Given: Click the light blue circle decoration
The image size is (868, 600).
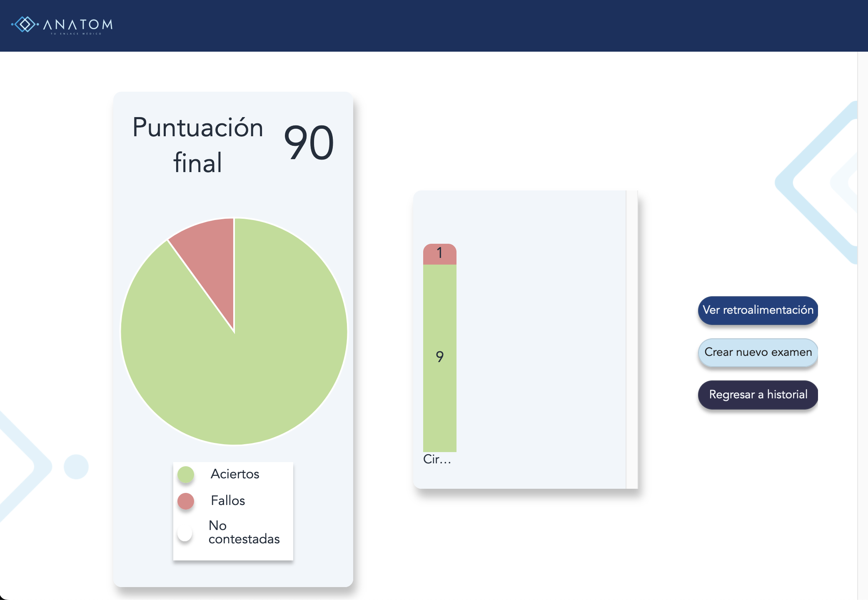Looking at the screenshot, I should pos(76,466).
